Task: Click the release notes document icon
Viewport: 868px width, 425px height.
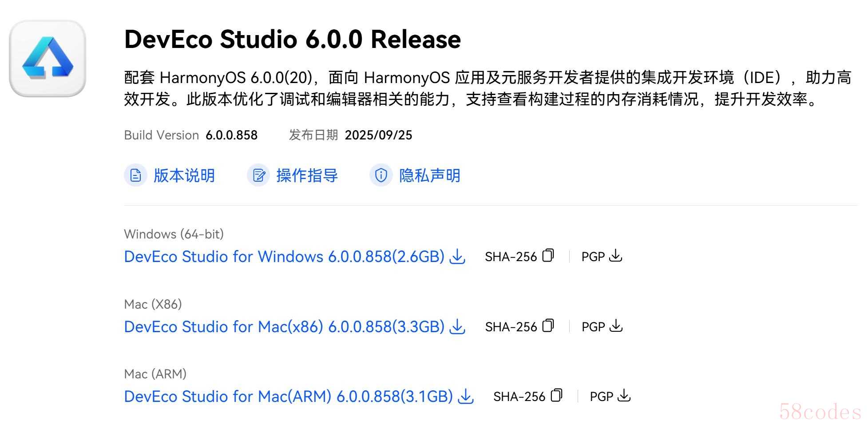Action: [135, 175]
